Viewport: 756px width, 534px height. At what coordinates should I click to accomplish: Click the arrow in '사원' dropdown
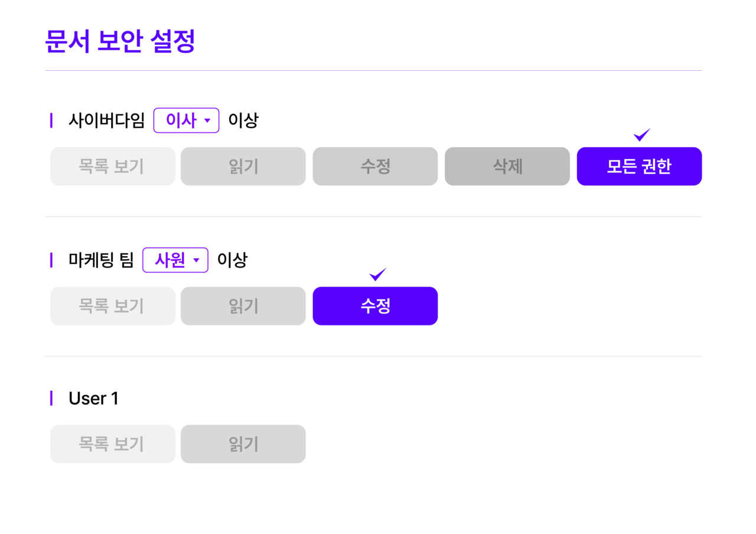[x=196, y=261]
